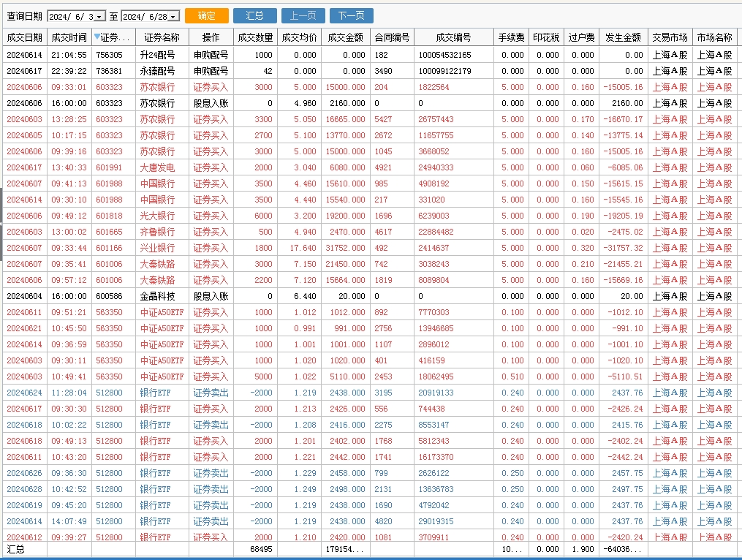Click date 20240628 of 银行ETF sale
742x560 pixels.
coord(24,490)
